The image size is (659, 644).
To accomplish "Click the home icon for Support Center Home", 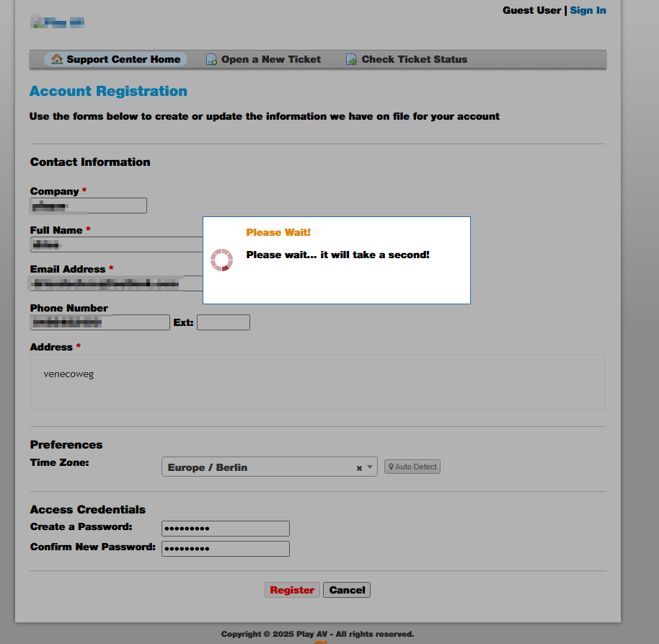I will pos(57,59).
